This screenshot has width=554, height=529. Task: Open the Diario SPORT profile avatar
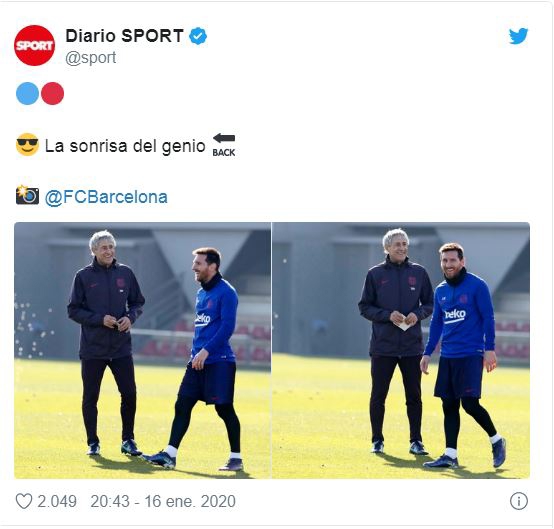pyautogui.click(x=34, y=46)
